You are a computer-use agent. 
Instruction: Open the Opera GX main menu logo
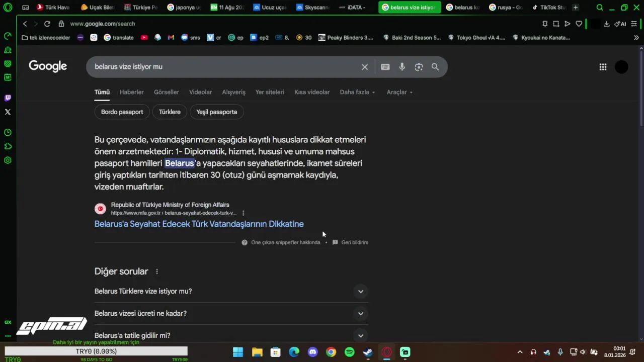(8, 7)
